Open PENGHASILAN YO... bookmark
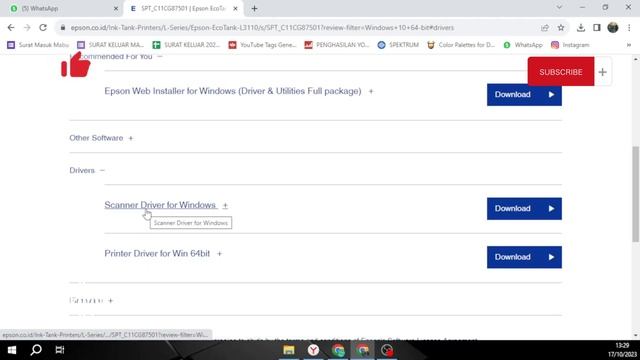 click(x=337, y=45)
